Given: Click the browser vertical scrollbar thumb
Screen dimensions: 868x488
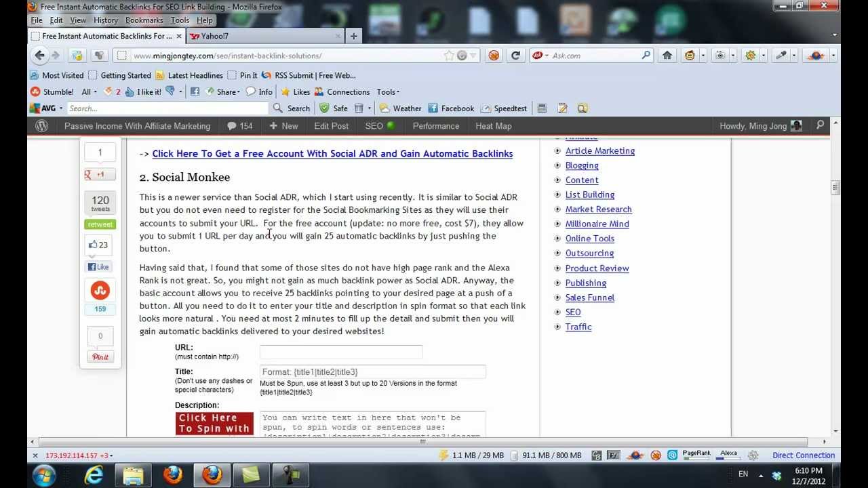Looking at the screenshot, I should pos(835,188).
